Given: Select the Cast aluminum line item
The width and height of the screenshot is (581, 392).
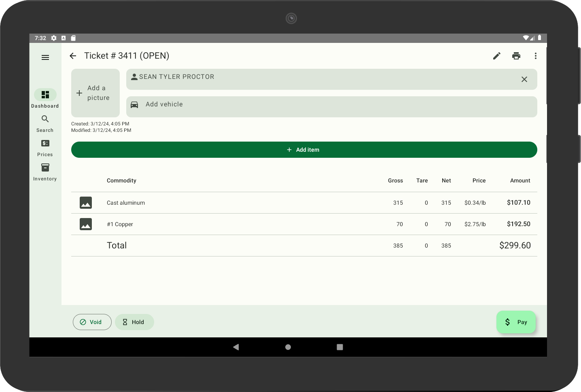Looking at the screenshot, I should pyautogui.click(x=304, y=203).
